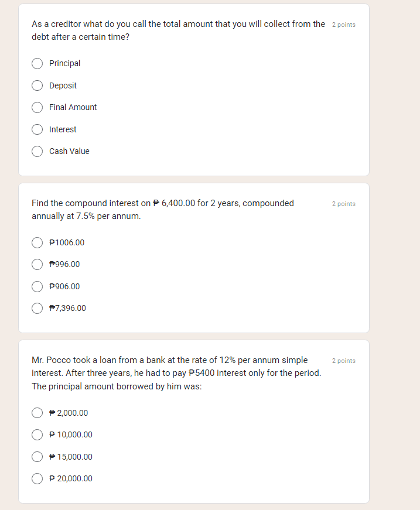Click the 2 points label on first question
Image resolution: width=420 pixels, height=510 pixels.
click(344, 25)
